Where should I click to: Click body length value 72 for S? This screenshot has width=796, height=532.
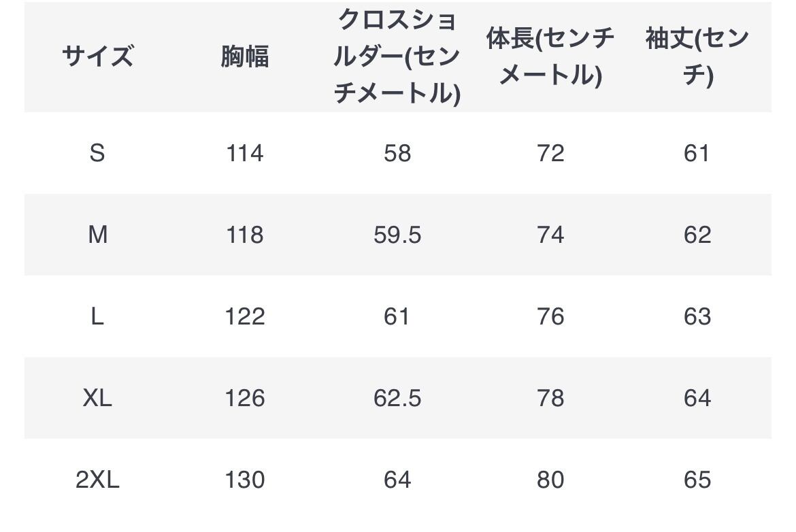tap(550, 153)
